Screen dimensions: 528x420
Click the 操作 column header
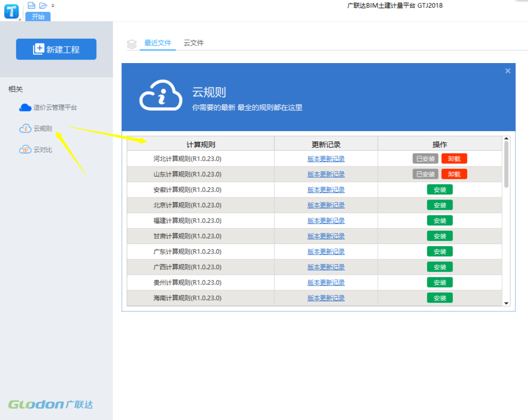[x=440, y=144]
